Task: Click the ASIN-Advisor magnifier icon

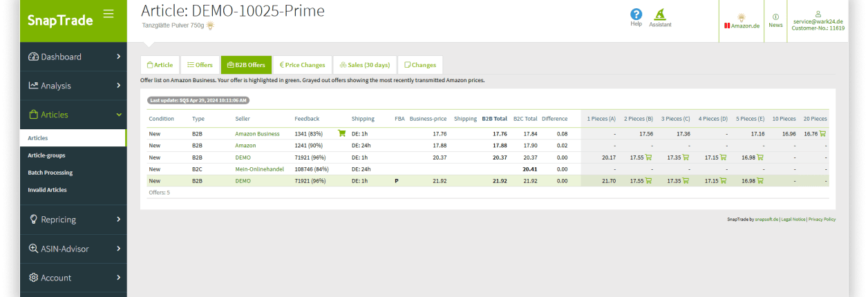Action: tap(33, 249)
